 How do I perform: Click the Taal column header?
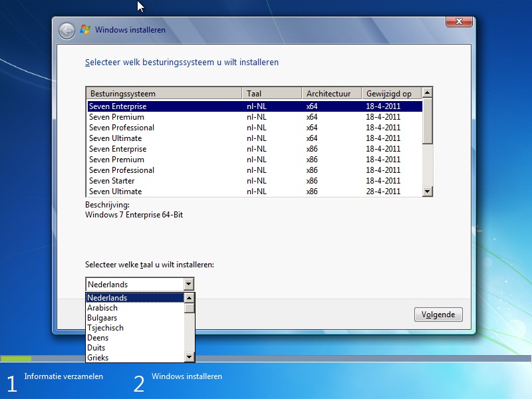pos(272,93)
